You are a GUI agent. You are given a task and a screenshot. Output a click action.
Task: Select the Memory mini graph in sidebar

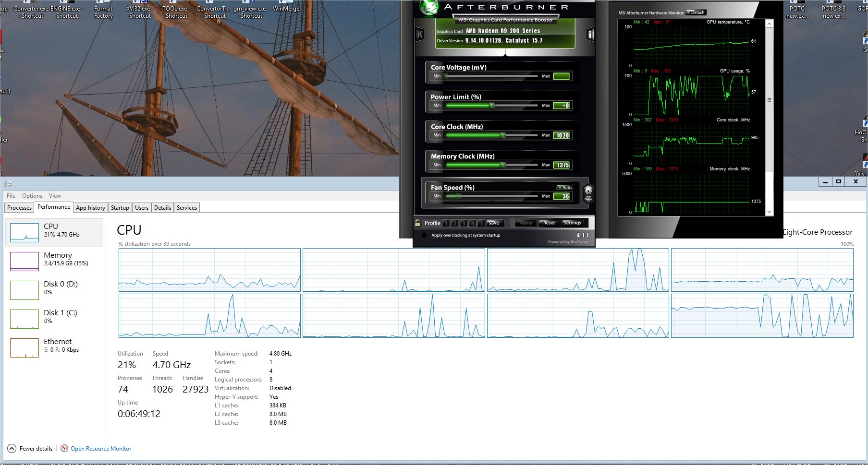24,262
